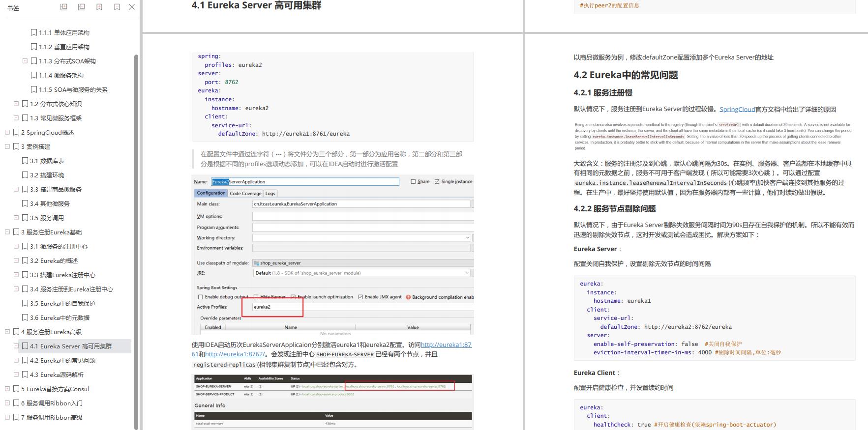The width and height of the screenshot is (868, 430).
Task: Expand the 3 案例搭建 node
Action: [7, 146]
